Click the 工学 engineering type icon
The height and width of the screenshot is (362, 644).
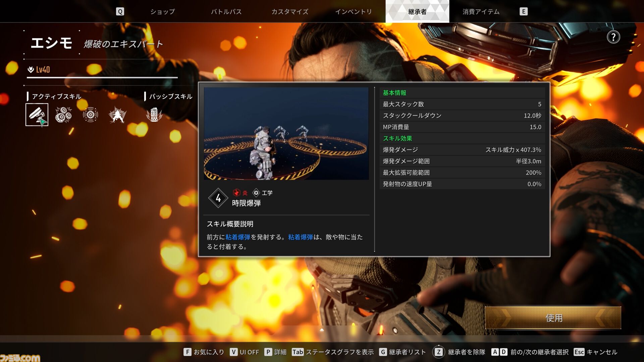coord(256,193)
